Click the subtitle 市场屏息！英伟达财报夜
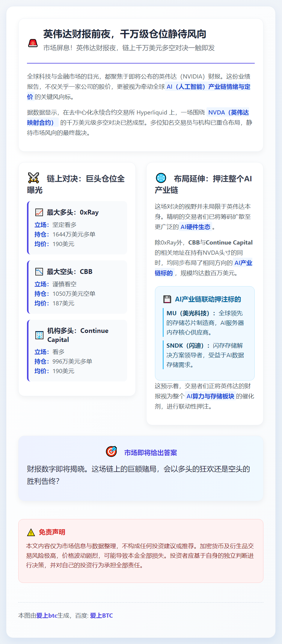 tap(129, 48)
